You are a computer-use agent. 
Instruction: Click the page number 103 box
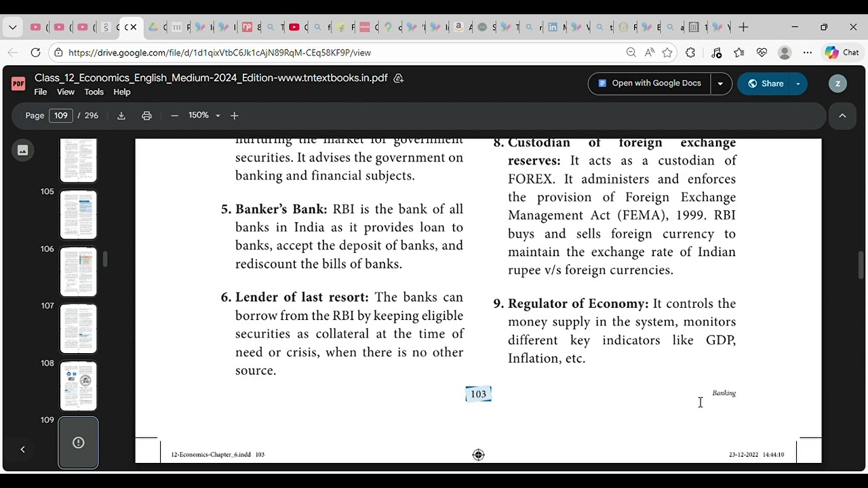tap(478, 394)
